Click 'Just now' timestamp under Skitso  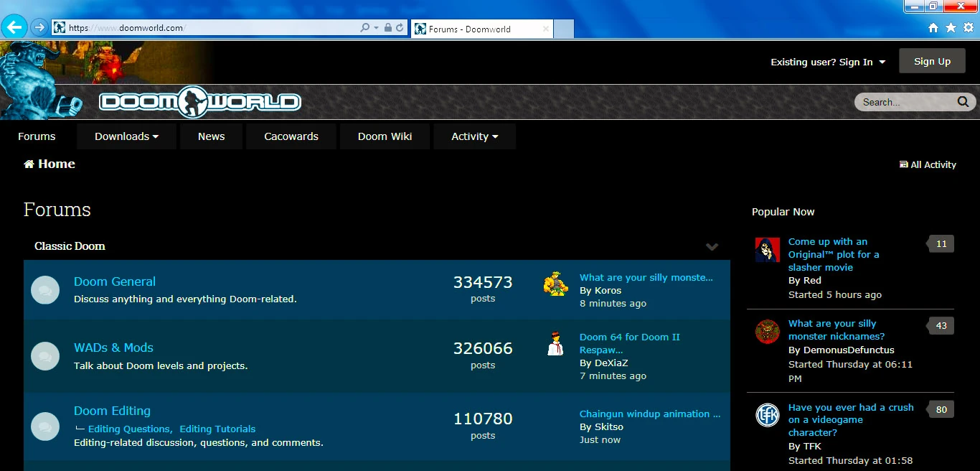(x=600, y=439)
